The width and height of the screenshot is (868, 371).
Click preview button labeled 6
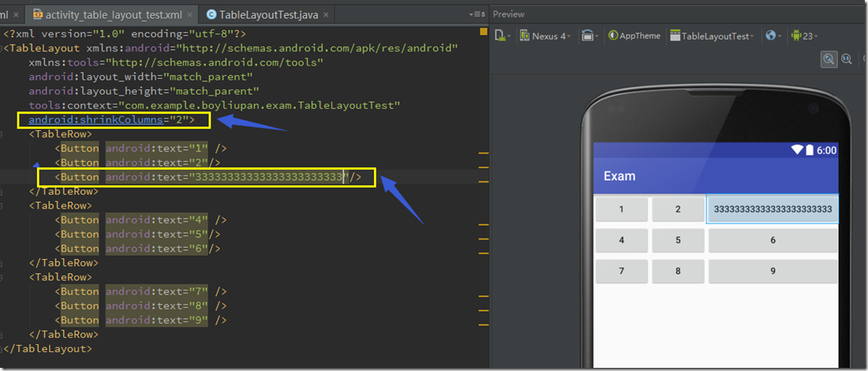click(x=773, y=240)
